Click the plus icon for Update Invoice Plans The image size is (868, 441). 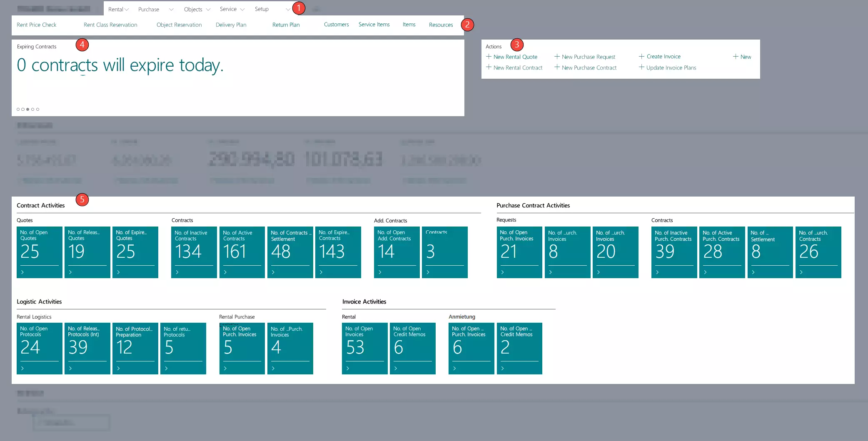[642, 67]
